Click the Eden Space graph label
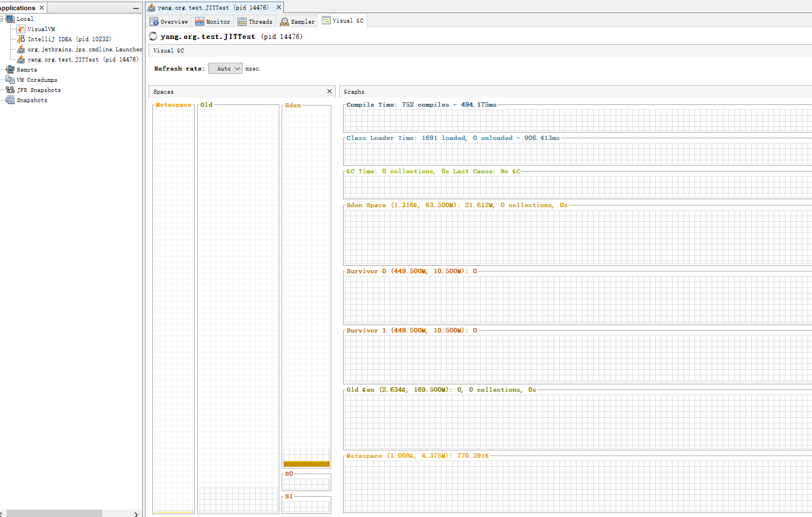The width and height of the screenshot is (812, 517). (x=457, y=205)
